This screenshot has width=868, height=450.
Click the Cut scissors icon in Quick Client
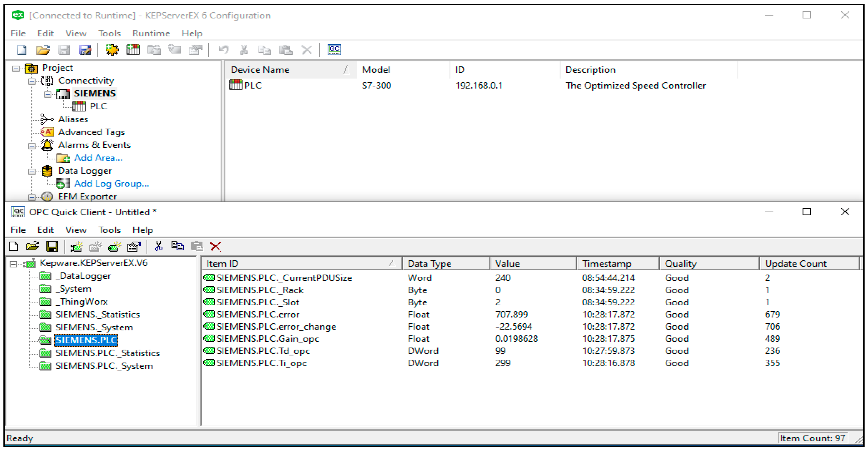tap(158, 247)
